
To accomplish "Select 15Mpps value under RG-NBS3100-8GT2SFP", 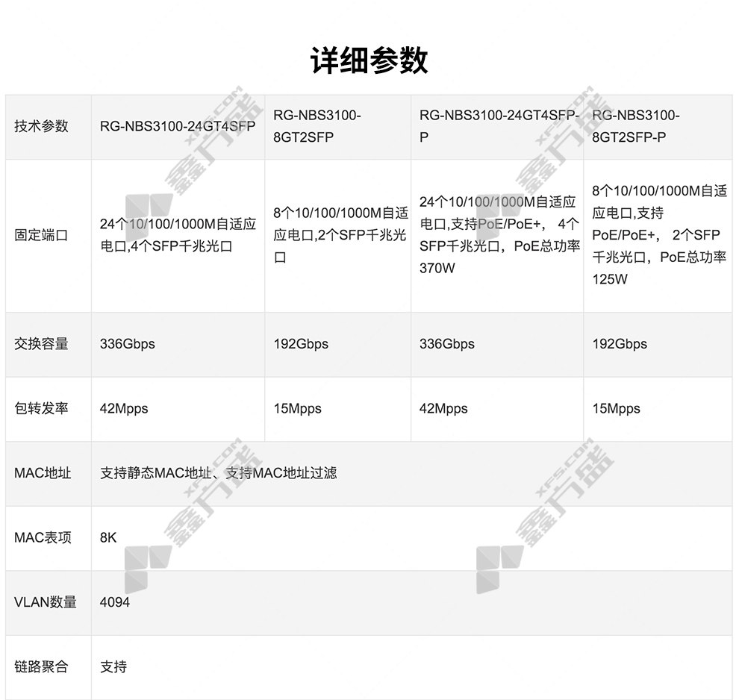I will click(x=297, y=408).
